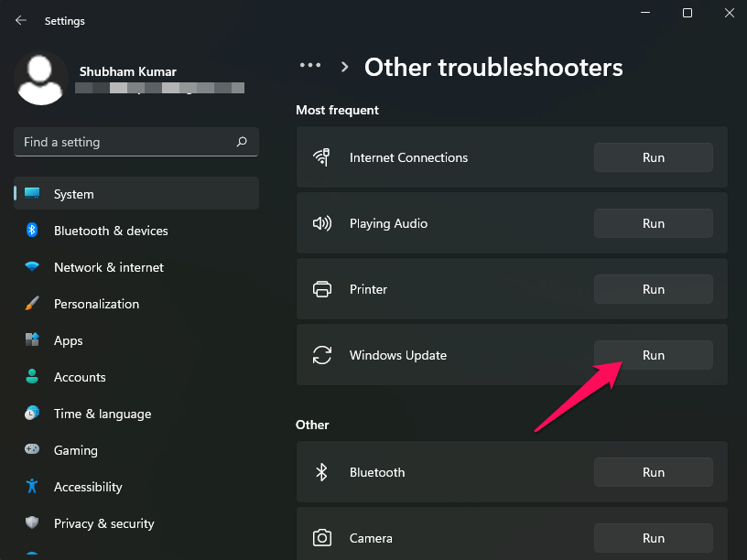This screenshot has height=560, width=747.
Task: Click the Network & internet Wi-Fi icon
Action: coord(32,267)
